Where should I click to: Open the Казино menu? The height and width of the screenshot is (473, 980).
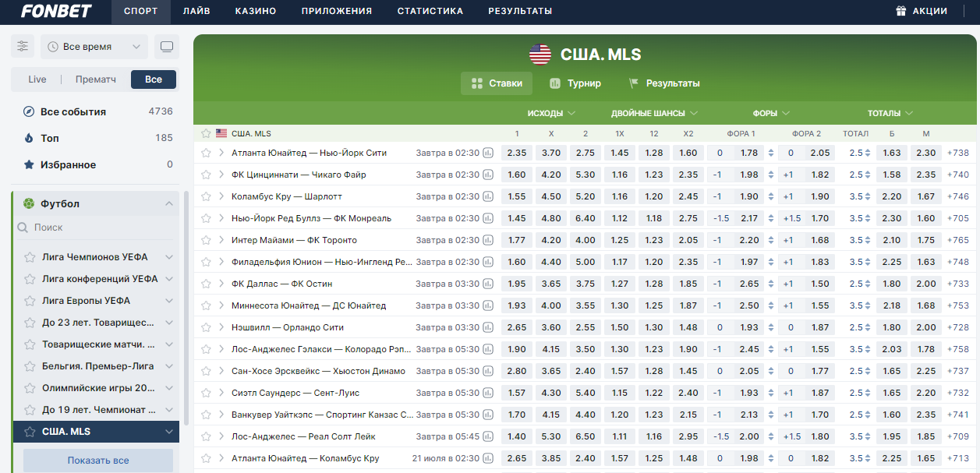tap(256, 11)
